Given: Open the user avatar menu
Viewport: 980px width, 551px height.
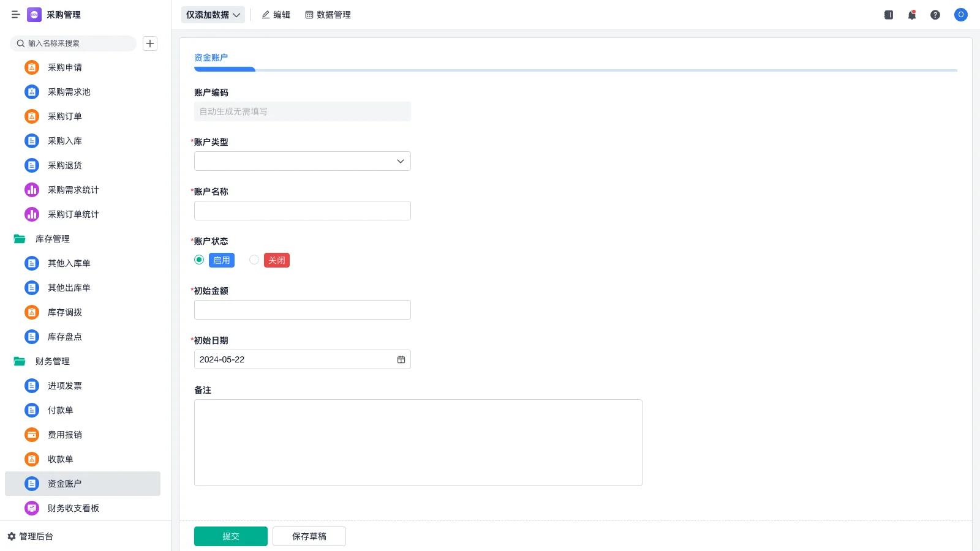Looking at the screenshot, I should tap(961, 15).
